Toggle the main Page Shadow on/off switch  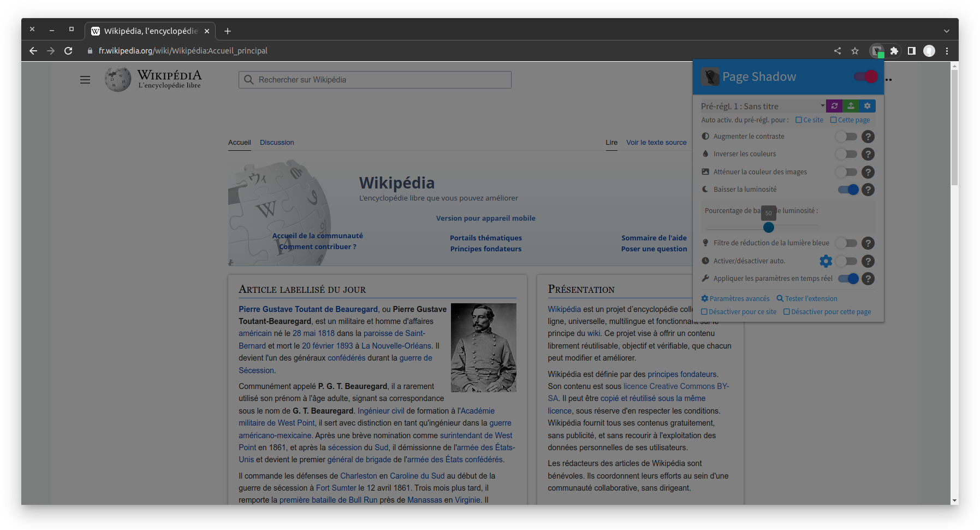coord(866,76)
